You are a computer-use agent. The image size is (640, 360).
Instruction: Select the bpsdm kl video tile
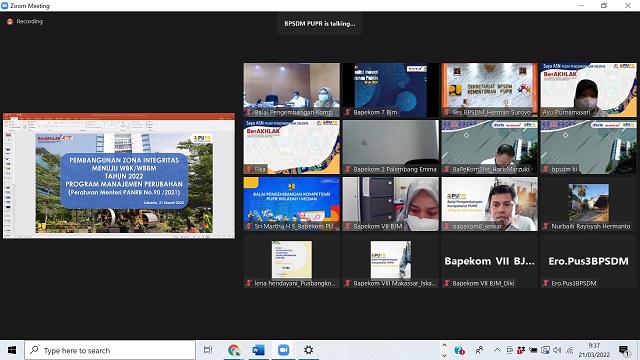click(x=588, y=147)
